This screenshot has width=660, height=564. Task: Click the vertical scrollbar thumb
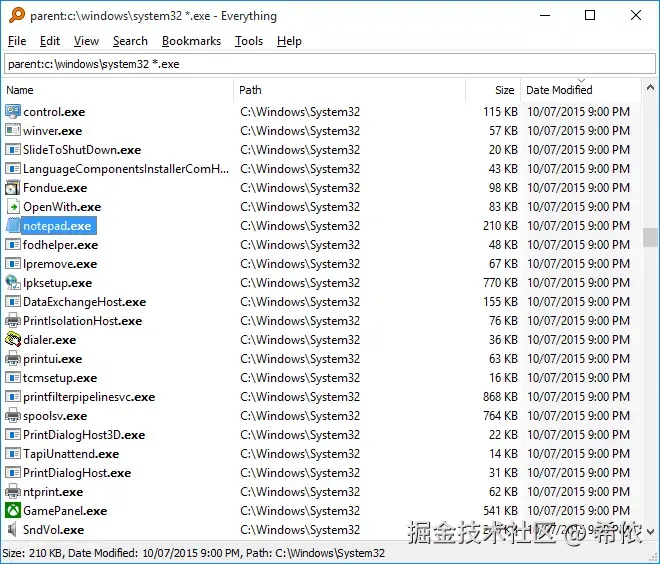click(x=650, y=237)
